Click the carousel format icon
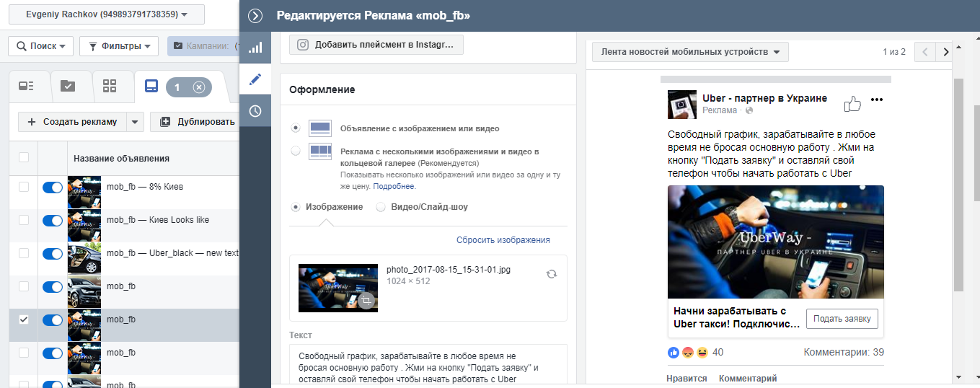 pyautogui.click(x=319, y=151)
